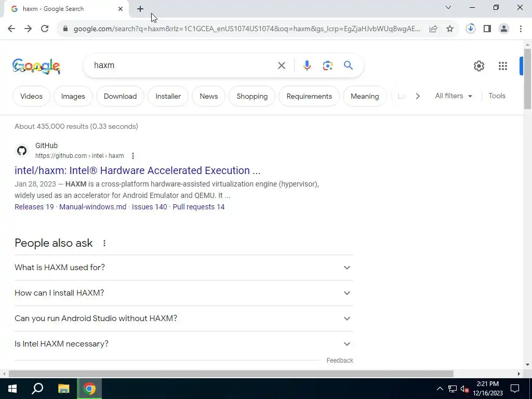Screen dimensions: 532x399
Task: Reload the haxm search page
Action: (x=45, y=29)
